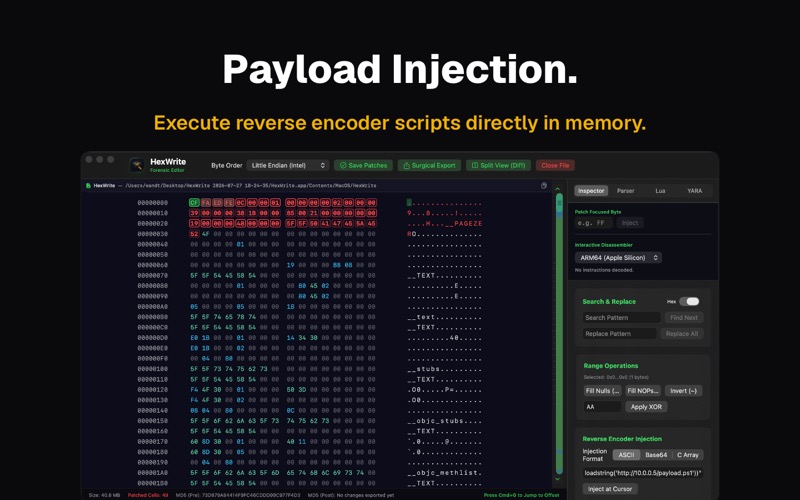Click the green vertical scrollbar thumb
Viewport: 800px width, 500px height.
tap(559, 334)
